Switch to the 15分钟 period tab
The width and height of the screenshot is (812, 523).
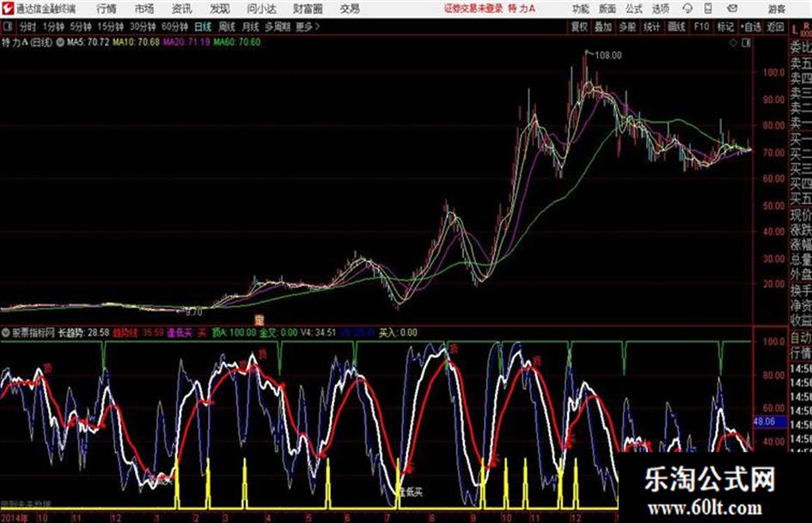[111, 27]
